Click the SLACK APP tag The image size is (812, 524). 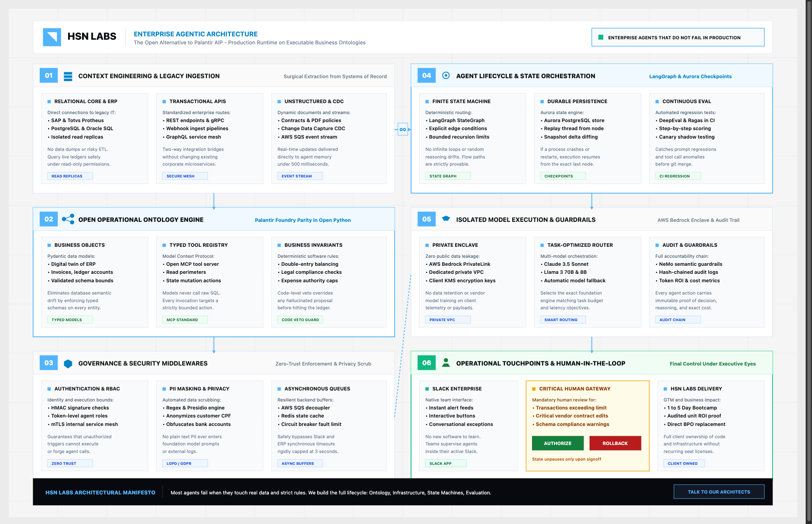tap(446, 464)
